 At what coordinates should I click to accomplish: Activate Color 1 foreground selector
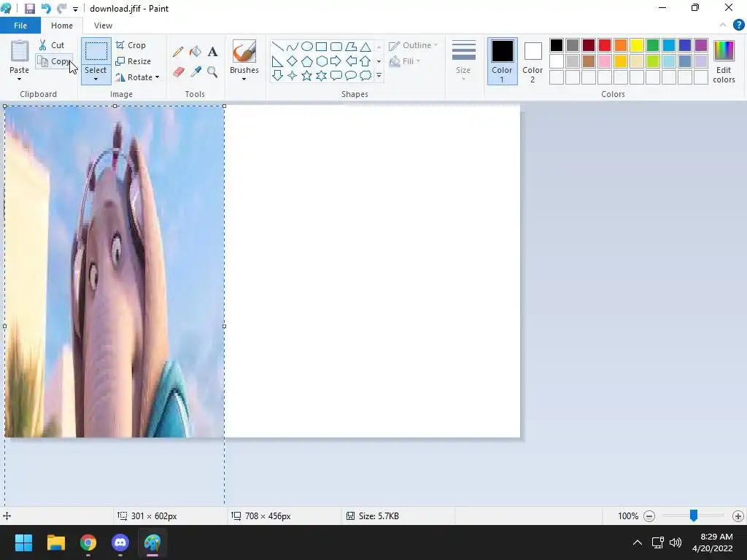(502, 61)
